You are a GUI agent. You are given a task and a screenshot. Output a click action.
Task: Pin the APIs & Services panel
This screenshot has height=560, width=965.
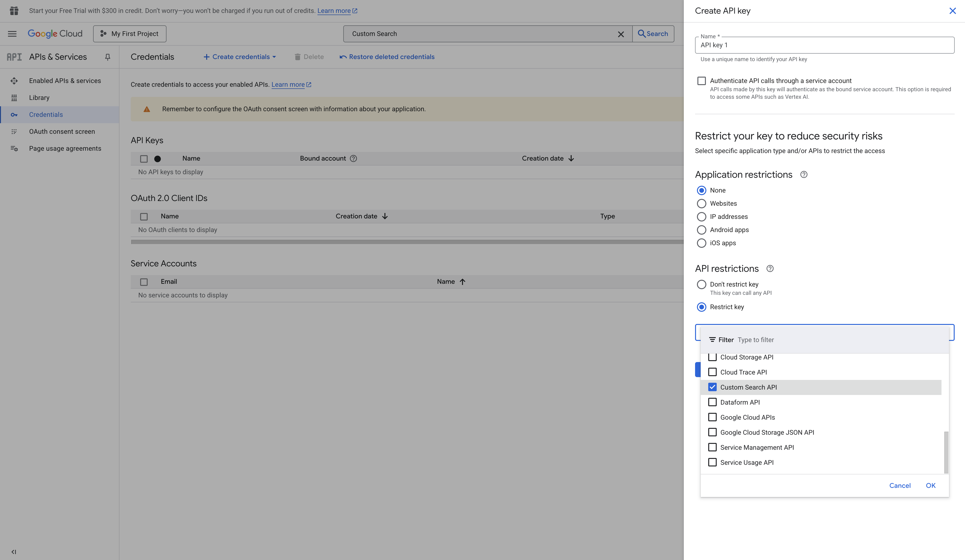click(108, 57)
